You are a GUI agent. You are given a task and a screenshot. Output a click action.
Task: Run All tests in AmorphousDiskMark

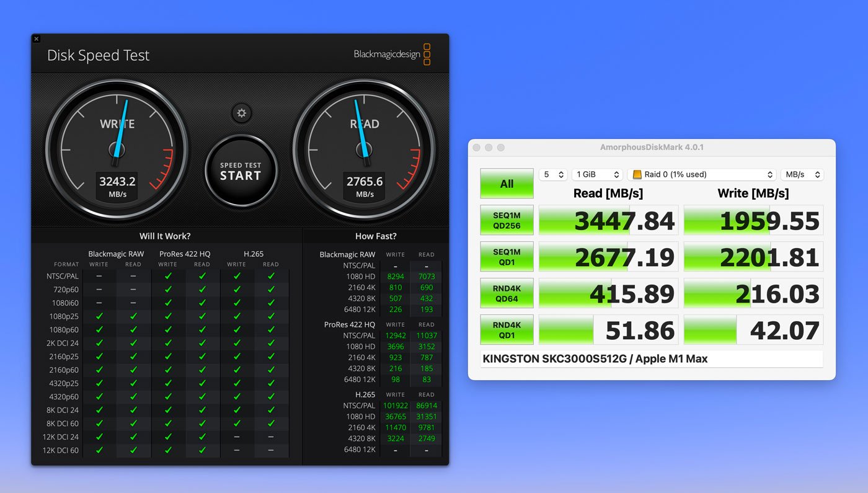[507, 184]
